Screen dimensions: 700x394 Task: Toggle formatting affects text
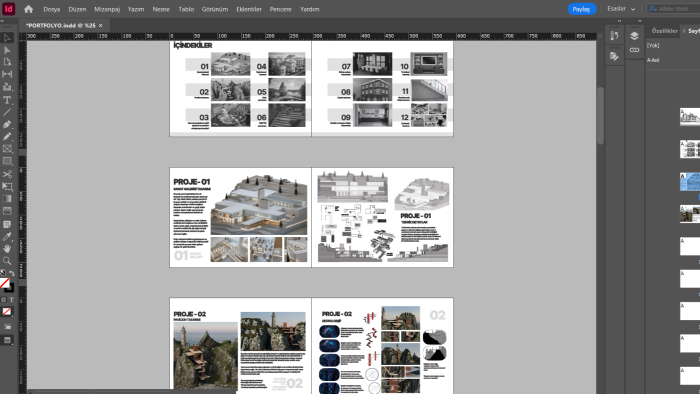point(12,300)
